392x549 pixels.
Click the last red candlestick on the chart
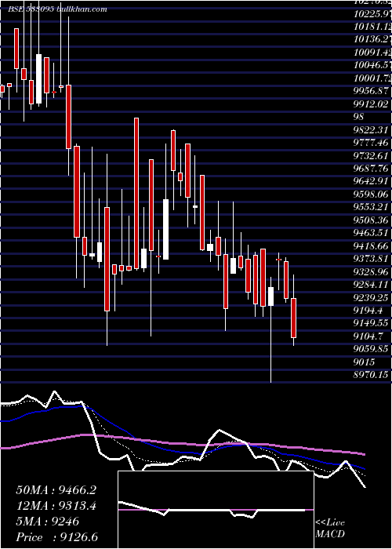pos(294,318)
